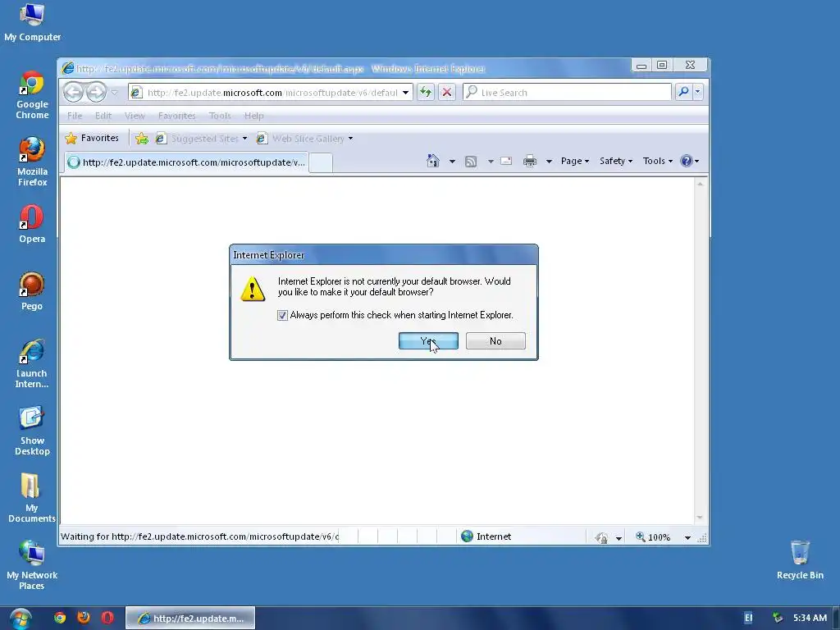This screenshot has width=840, height=630.
Task: Select Show Desktop desktop icon
Action: tap(32, 431)
